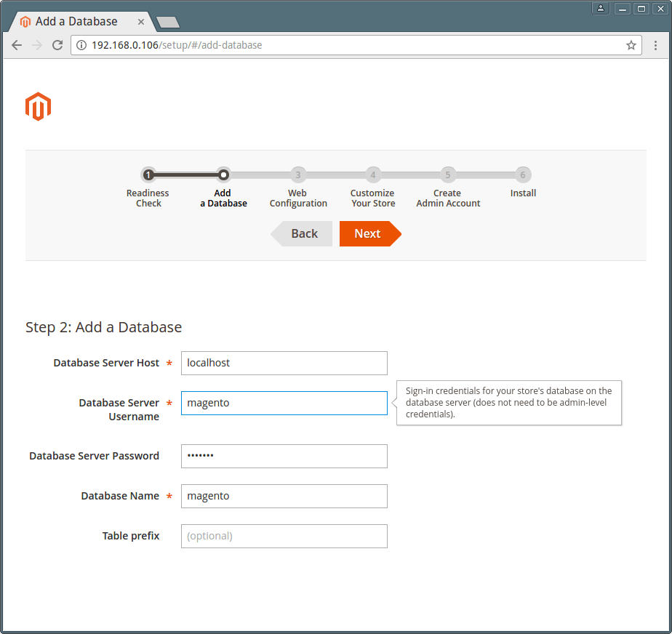Open the Chrome three-dot menu
This screenshot has height=634, width=672.
click(655, 45)
